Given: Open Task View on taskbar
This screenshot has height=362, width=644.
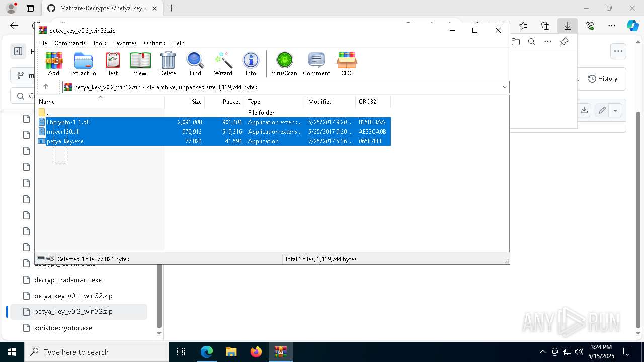Looking at the screenshot, I should pyautogui.click(x=182, y=352).
